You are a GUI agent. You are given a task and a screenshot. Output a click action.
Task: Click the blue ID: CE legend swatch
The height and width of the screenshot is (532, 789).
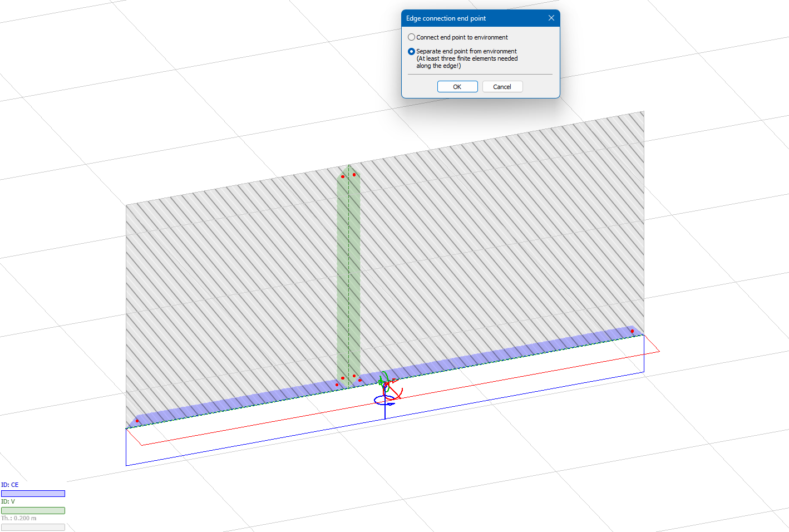(x=33, y=494)
